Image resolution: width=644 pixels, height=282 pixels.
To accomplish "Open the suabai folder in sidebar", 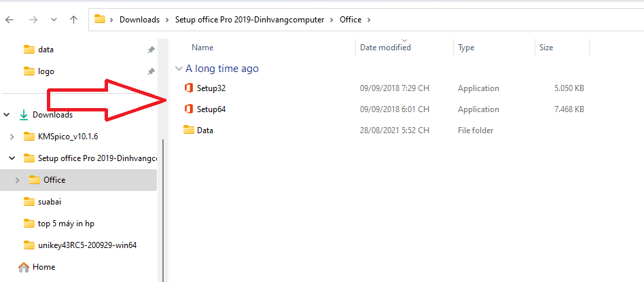I will tap(50, 202).
